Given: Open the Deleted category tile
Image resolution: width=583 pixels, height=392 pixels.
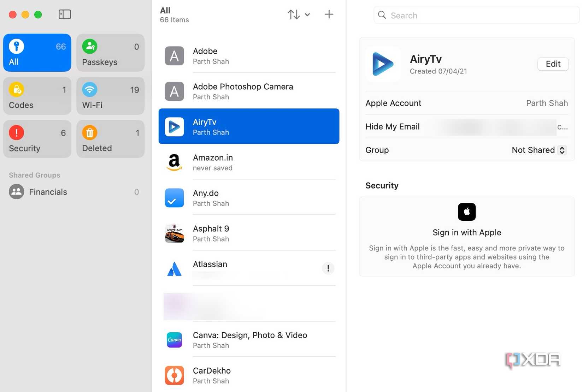Looking at the screenshot, I should click(x=111, y=139).
